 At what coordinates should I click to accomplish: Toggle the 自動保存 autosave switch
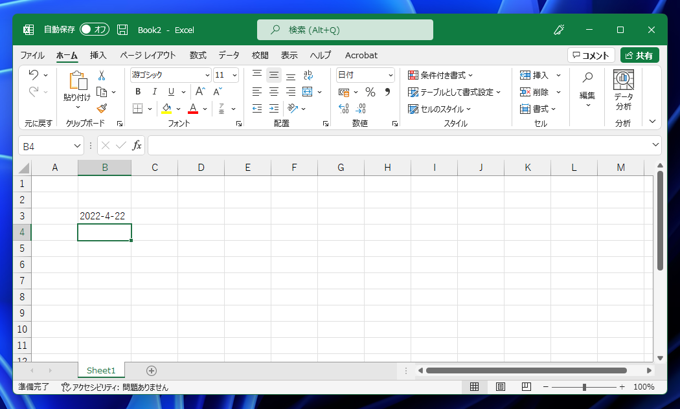94,30
